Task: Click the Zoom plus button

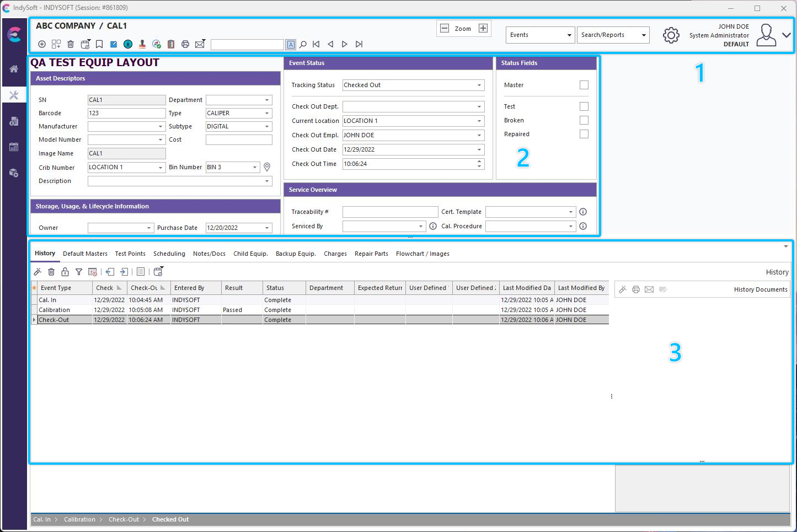Action: 483,29
